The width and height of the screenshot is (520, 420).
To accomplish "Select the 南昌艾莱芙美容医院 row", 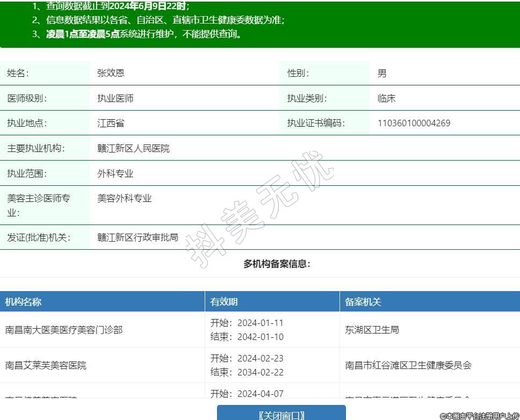I will pos(46,365).
